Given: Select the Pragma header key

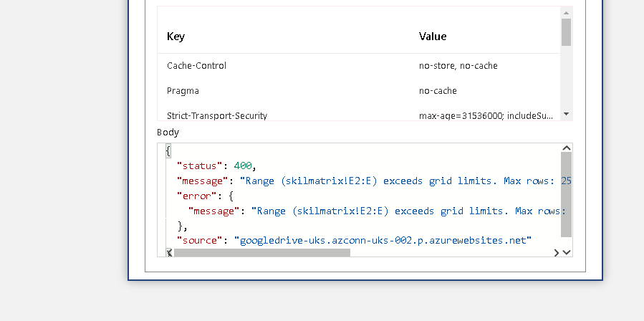Looking at the screenshot, I should coord(183,91).
